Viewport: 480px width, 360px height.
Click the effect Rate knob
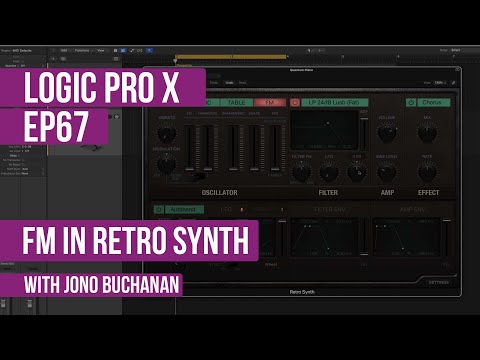coord(427,172)
